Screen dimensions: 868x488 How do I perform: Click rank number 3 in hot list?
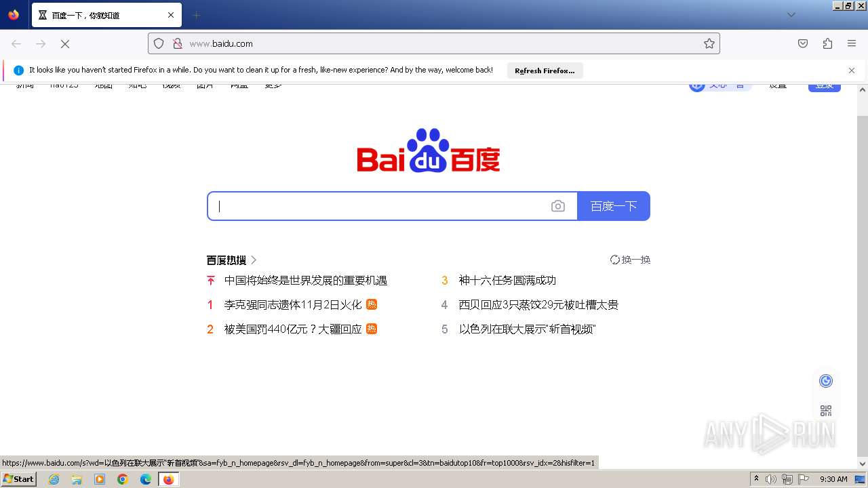click(x=445, y=281)
